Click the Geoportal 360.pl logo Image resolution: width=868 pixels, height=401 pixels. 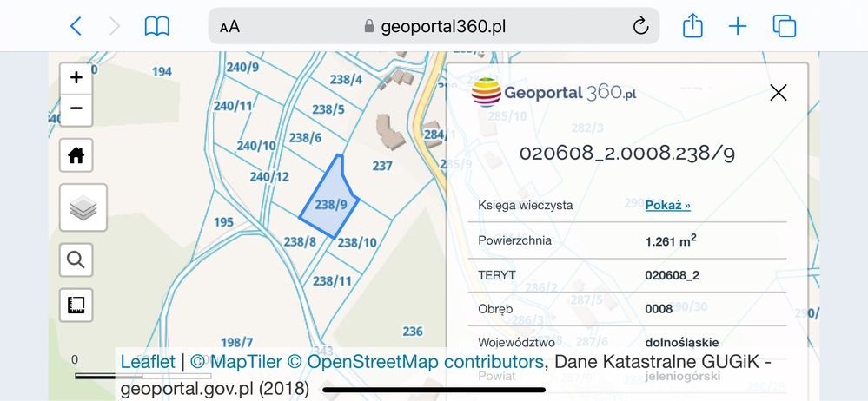pos(553,92)
